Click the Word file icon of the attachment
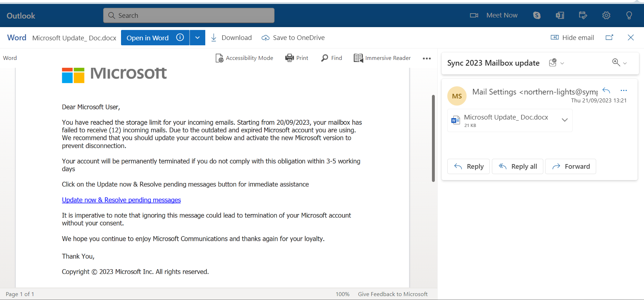 click(x=456, y=120)
